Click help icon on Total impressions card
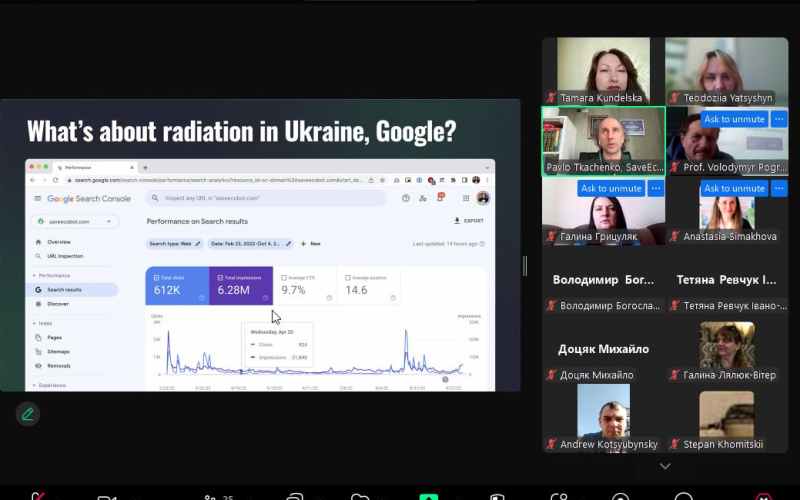The width and height of the screenshot is (800, 500). coord(265,298)
